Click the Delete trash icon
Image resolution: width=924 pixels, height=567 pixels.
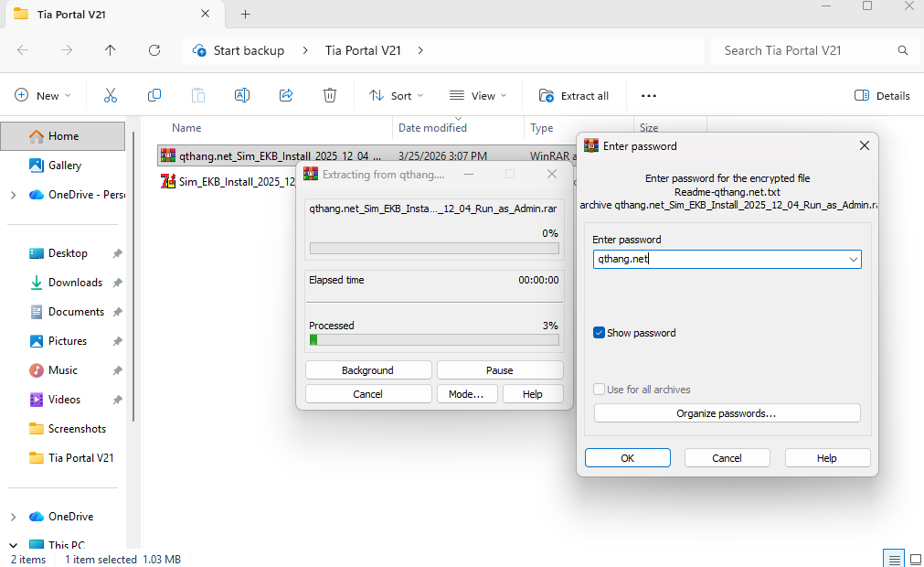pos(330,95)
